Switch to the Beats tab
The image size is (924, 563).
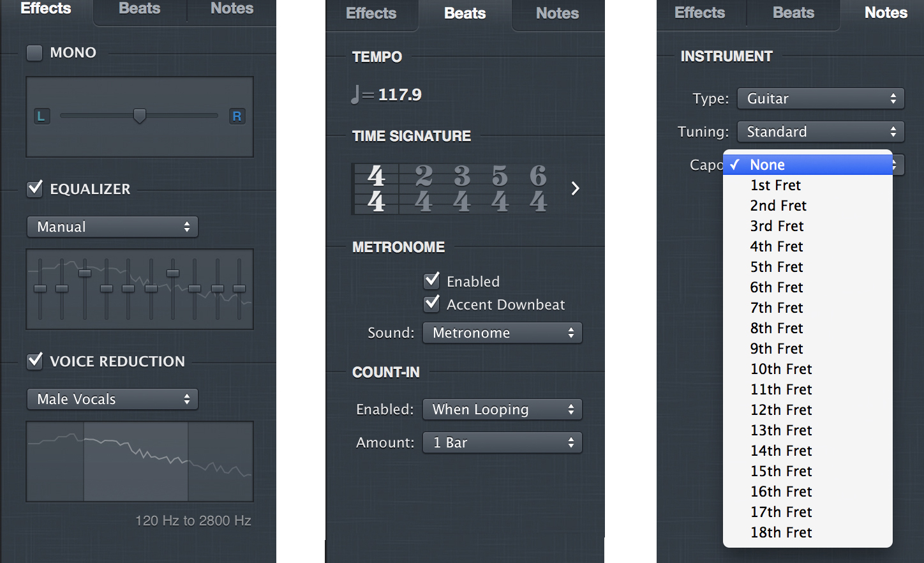(464, 13)
